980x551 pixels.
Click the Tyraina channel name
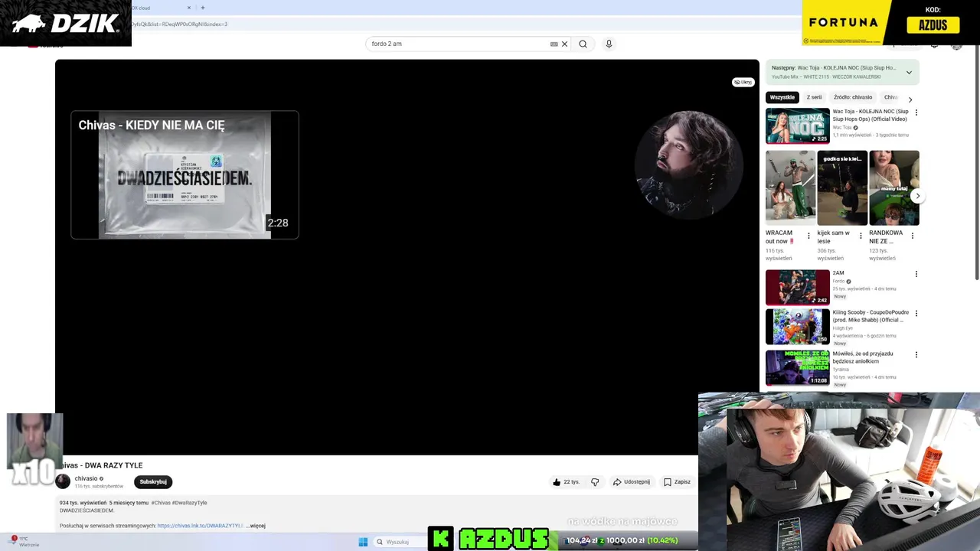tap(841, 370)
